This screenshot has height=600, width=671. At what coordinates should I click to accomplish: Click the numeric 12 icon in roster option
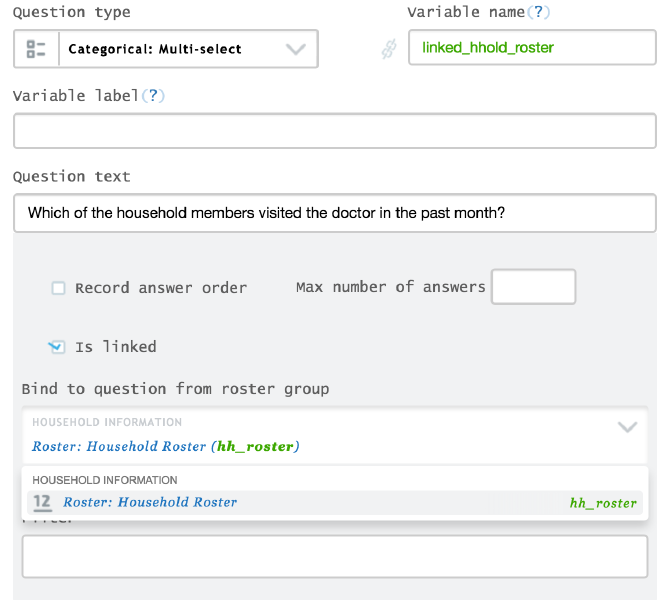coord(42,502)
